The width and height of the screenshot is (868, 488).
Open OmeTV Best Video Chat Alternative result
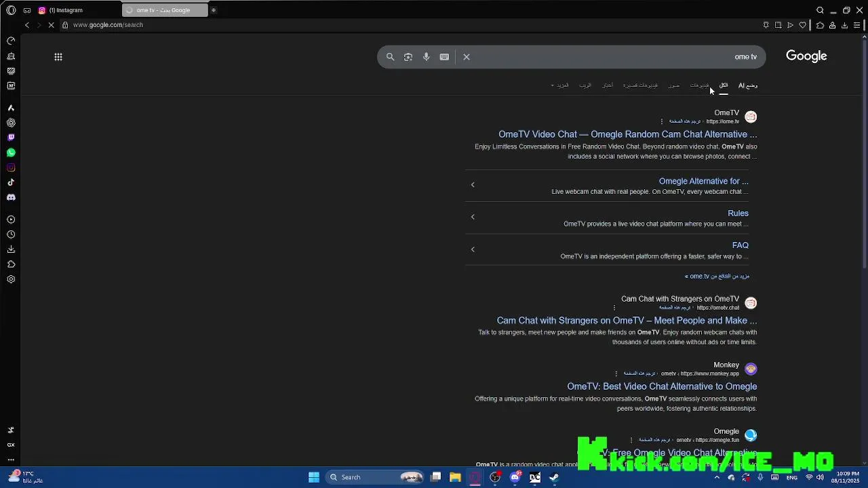pos(662,386)
